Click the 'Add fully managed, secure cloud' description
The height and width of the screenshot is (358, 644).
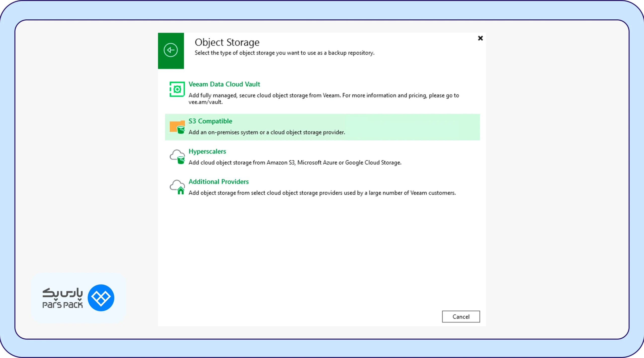[x=324, y=99]
